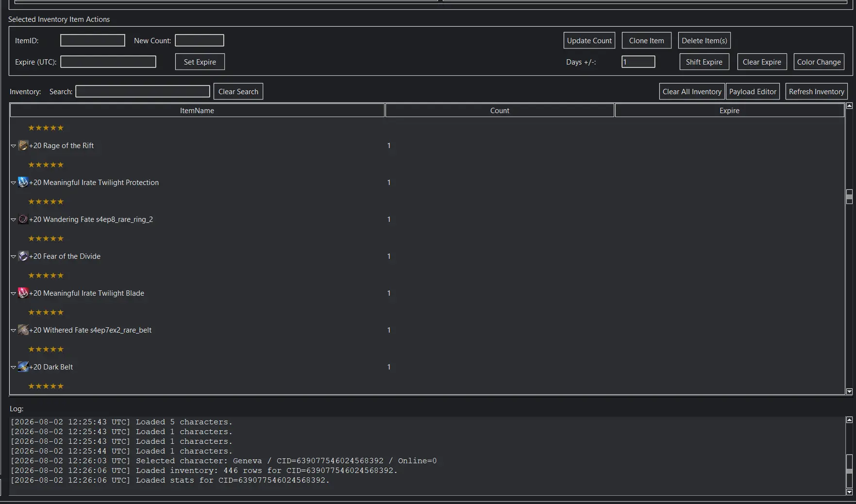Click the Clear Search button
Viewport: 856px width, 504px height.
click(238, 91)
